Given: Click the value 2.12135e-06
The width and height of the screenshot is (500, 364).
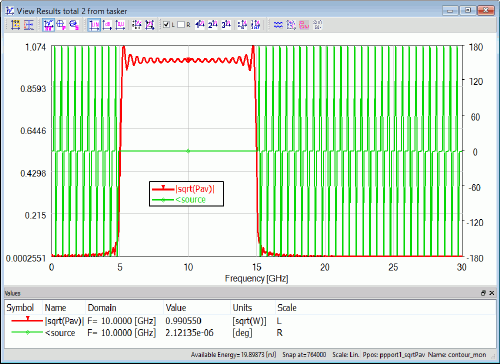Looking at the screenshot, I should [x=189, y=333].
